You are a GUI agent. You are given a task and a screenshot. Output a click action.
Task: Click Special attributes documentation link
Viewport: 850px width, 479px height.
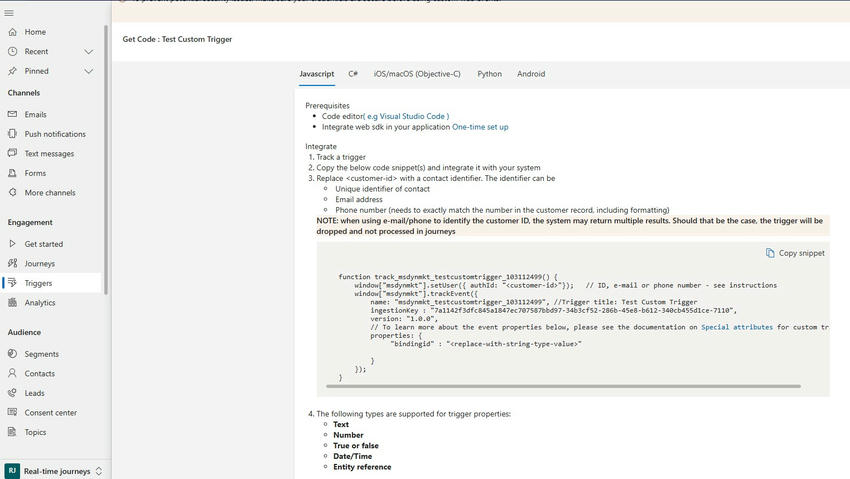pos(736,327)
